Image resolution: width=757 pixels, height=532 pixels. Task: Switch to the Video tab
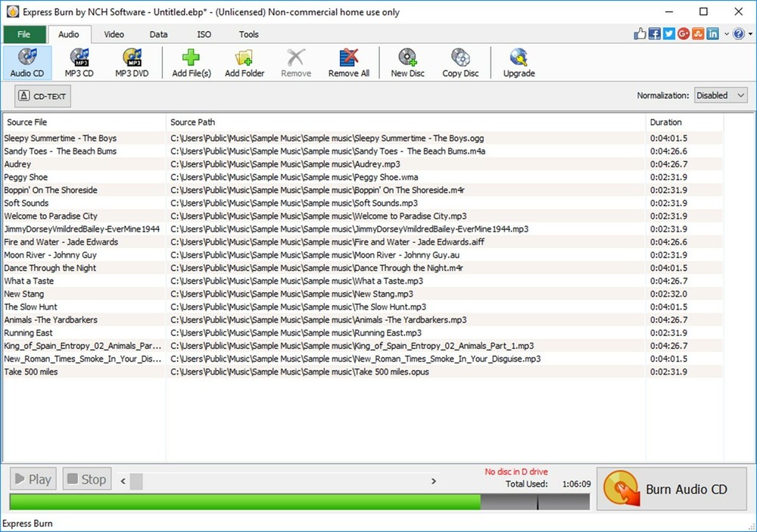click(x=114, y=34)
